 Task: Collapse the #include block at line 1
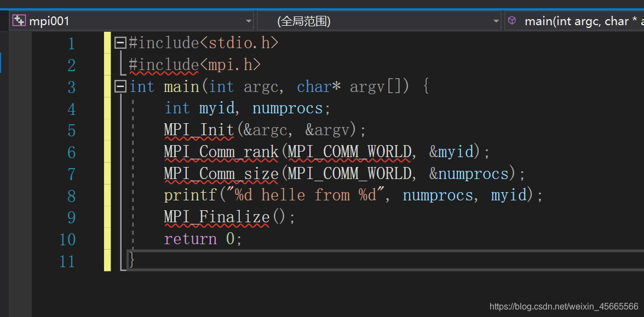[x=120, y=43]
